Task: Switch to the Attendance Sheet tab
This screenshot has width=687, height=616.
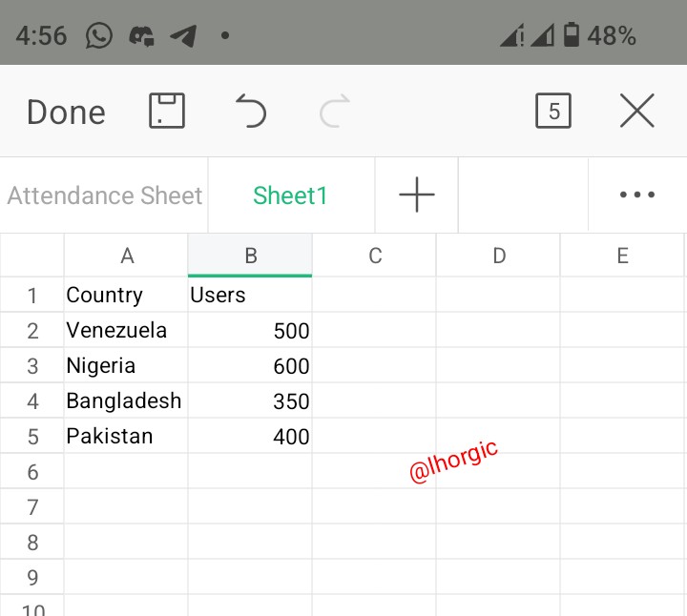Action: coord(104,195)
